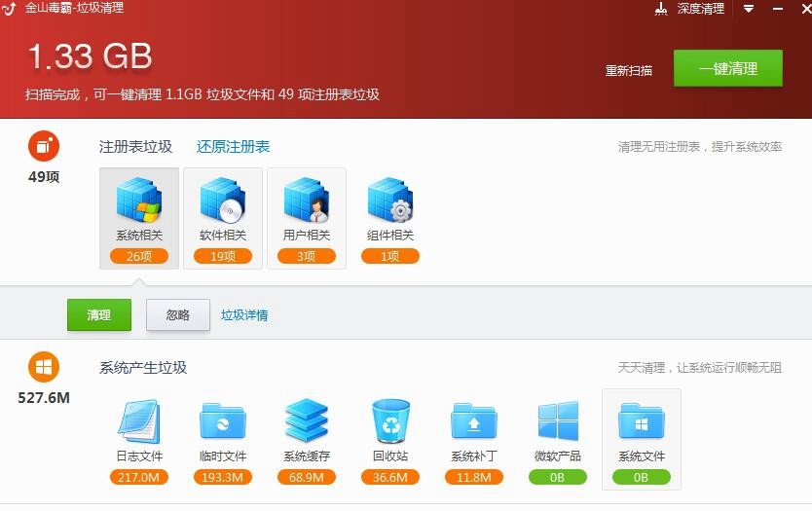Select the 日志文件 notepad icon
Screen dimensions: 812x511
(139, 420)
